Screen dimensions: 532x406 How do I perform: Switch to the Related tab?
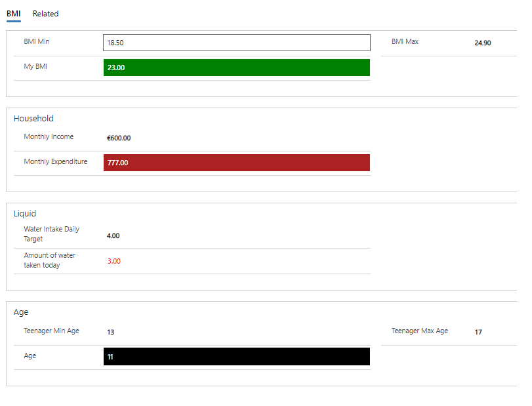45,14
